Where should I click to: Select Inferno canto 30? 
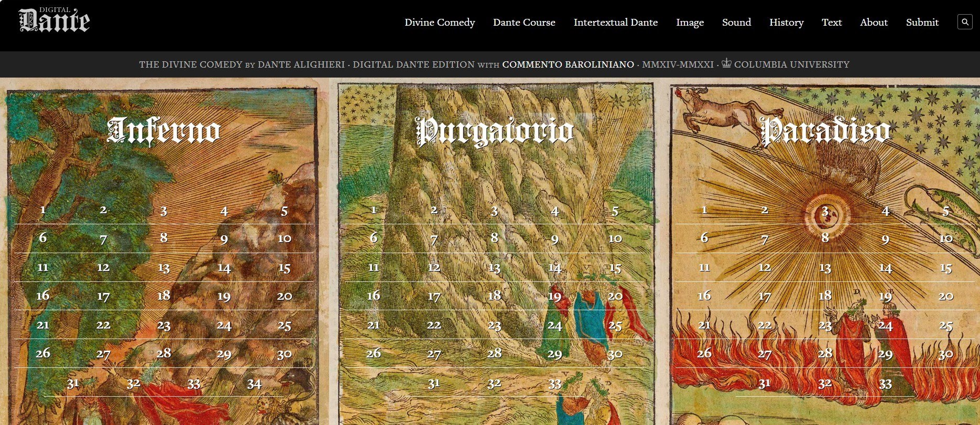[285, 354]
